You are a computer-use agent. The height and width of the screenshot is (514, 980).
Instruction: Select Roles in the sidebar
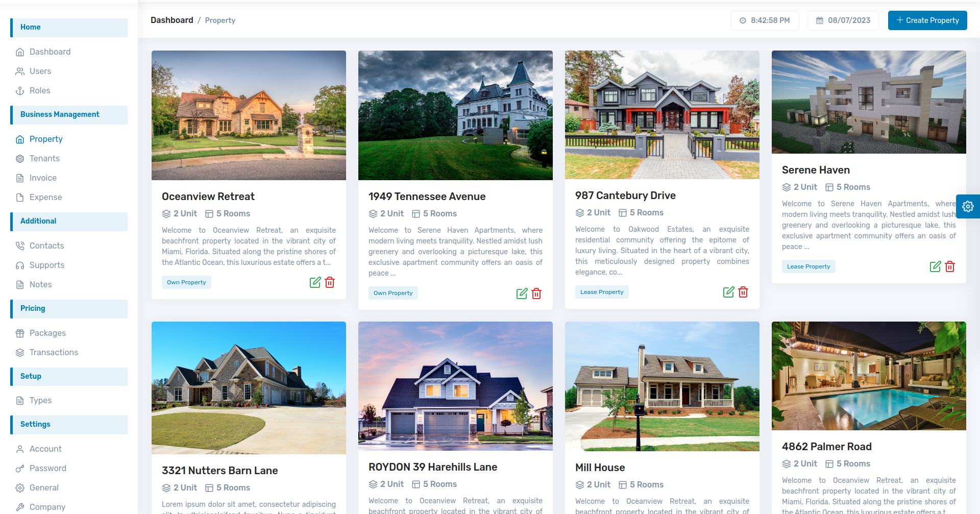(40, 91)
